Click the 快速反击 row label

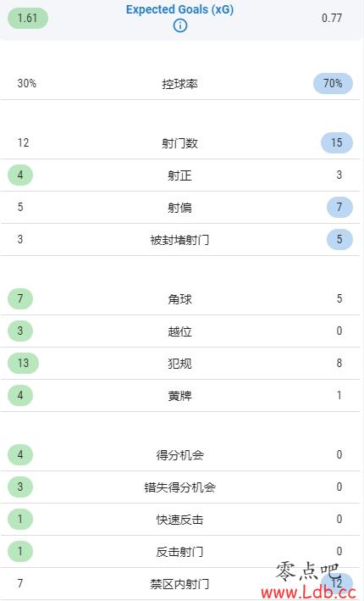coord(180,520)
